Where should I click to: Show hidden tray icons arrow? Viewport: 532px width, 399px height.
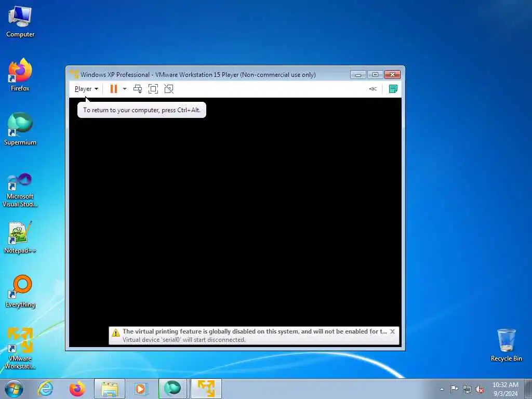click(x=442, y=390)
